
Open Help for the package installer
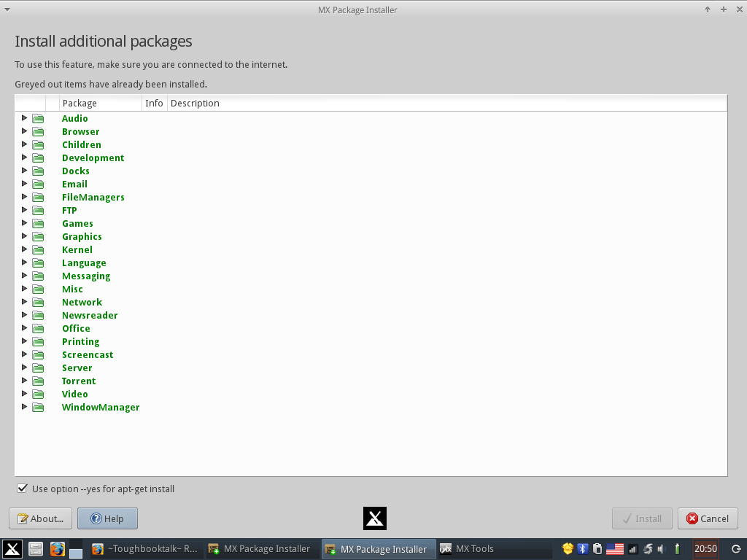tap(108, 518)
